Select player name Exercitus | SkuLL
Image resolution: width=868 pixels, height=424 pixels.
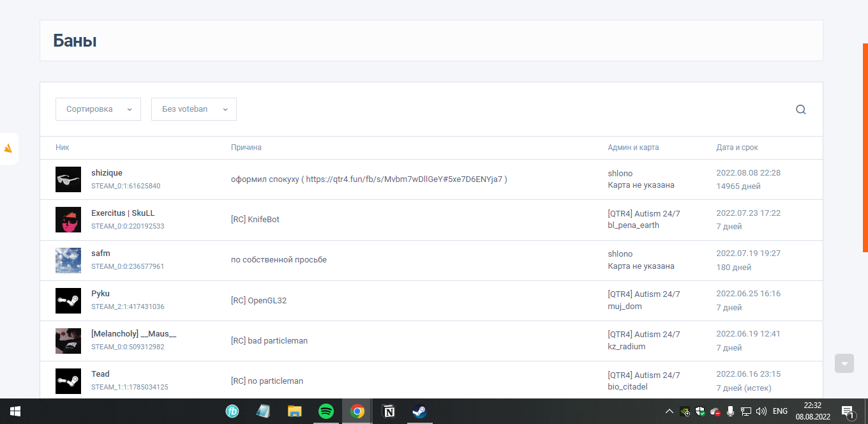(123, 213)
